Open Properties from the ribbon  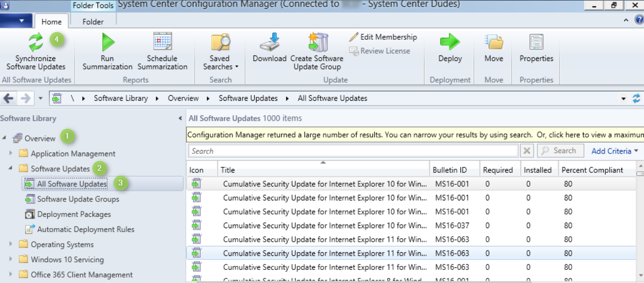pos(536,48)
